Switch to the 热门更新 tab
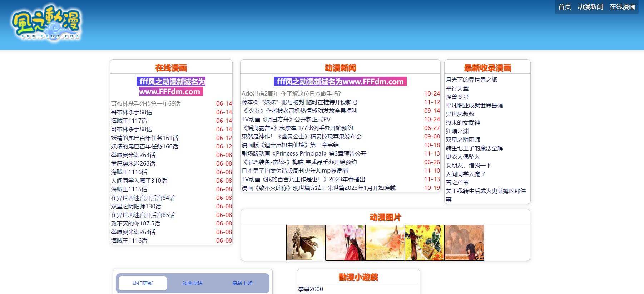 143,283
